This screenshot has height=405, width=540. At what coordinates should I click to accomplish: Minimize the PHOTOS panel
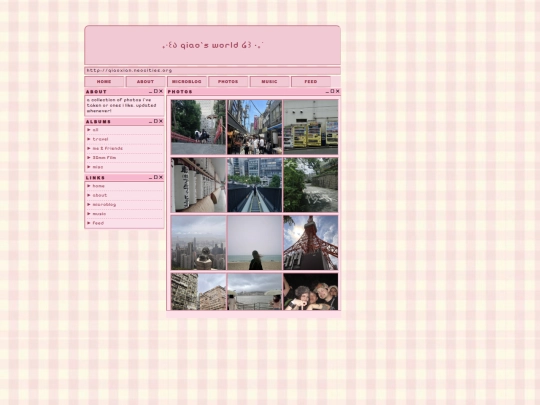[x=327, y=92]
